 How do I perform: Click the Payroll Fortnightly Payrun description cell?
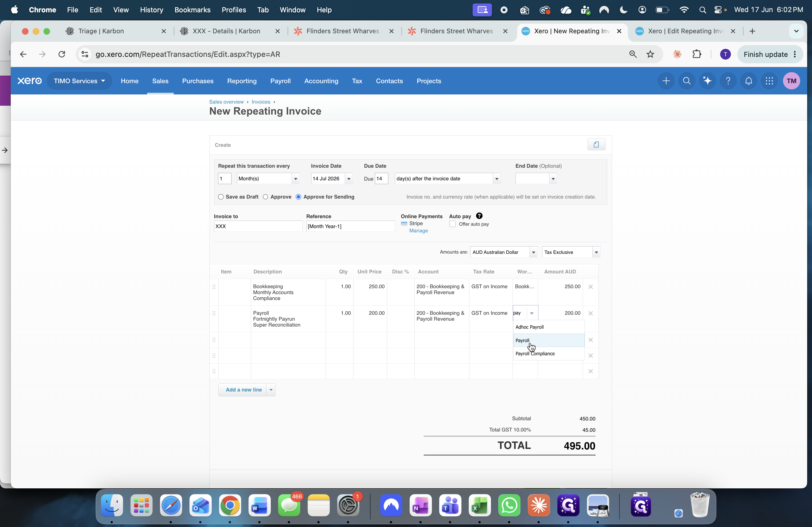(x=288, y=319)
